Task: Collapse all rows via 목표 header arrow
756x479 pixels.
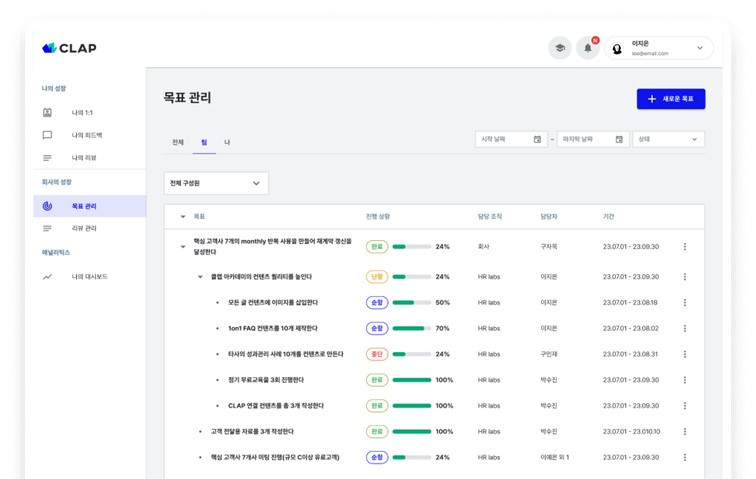Action: coord(183,217)
